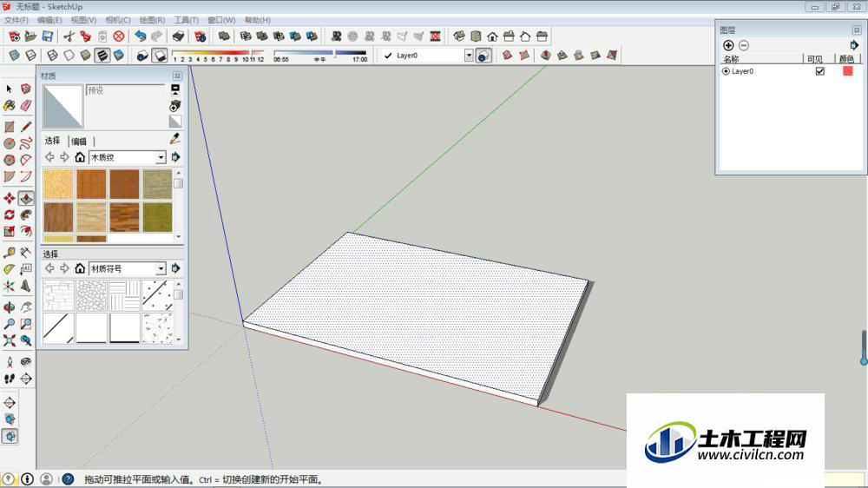Set Layer0 as active layer radio

click(x=726, y=71)
